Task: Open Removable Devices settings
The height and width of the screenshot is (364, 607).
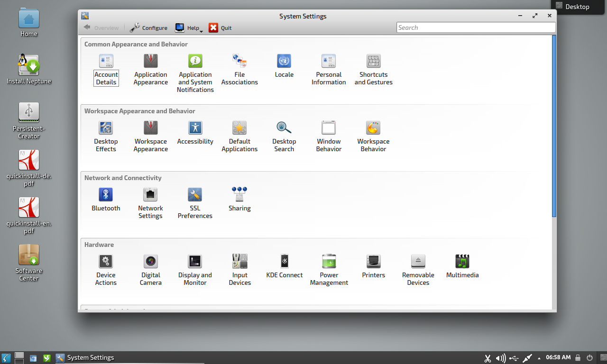Action: coord(418,270)
